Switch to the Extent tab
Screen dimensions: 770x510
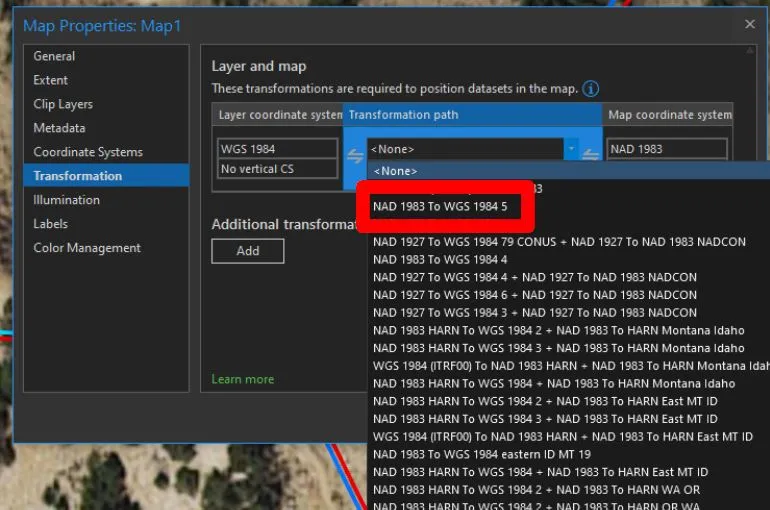pos(51,80)
